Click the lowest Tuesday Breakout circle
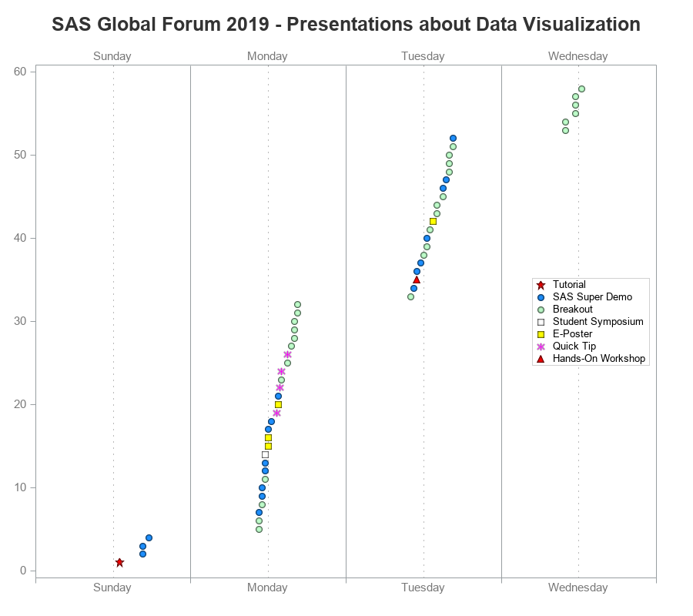The image size is (693, 616). coord(410,296)
